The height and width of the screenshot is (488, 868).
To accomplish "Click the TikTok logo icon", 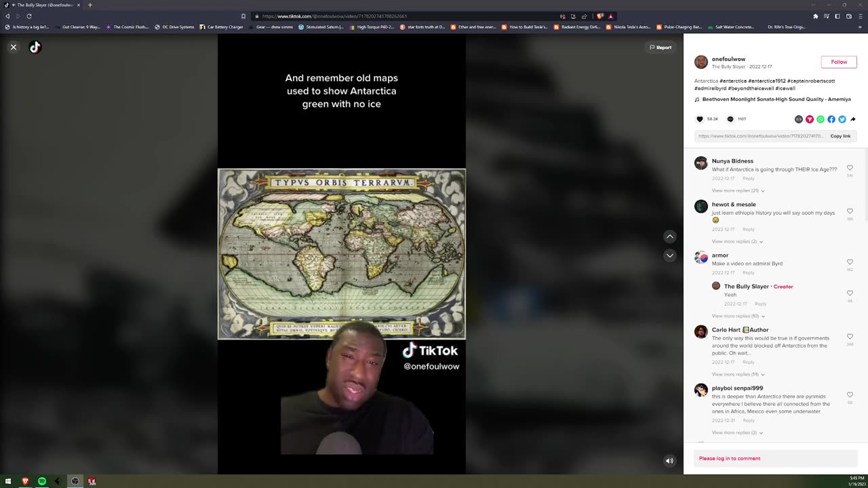I will [x=35, y=47].
